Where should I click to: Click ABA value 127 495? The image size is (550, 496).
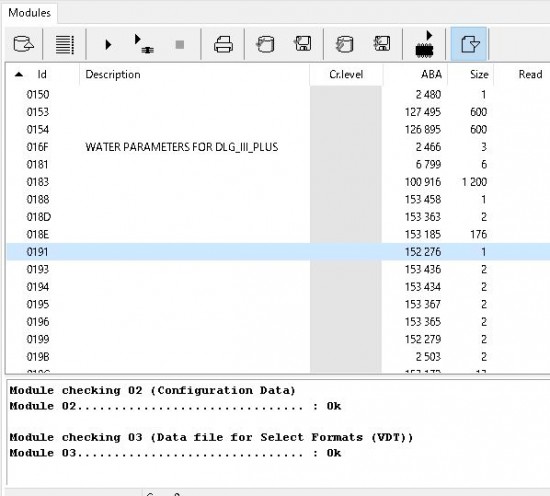click(x=423, y=112)
